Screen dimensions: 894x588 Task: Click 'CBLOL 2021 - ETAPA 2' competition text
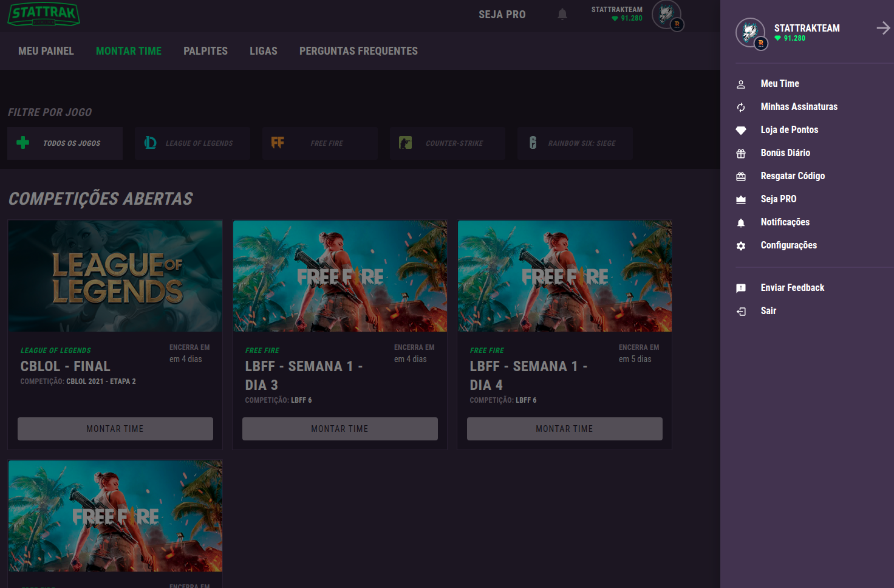(101, 381)
